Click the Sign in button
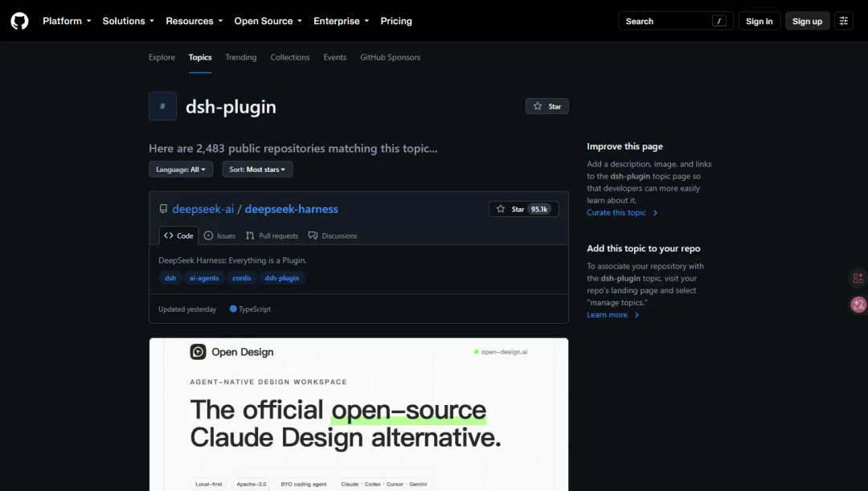 pos(759,21)
